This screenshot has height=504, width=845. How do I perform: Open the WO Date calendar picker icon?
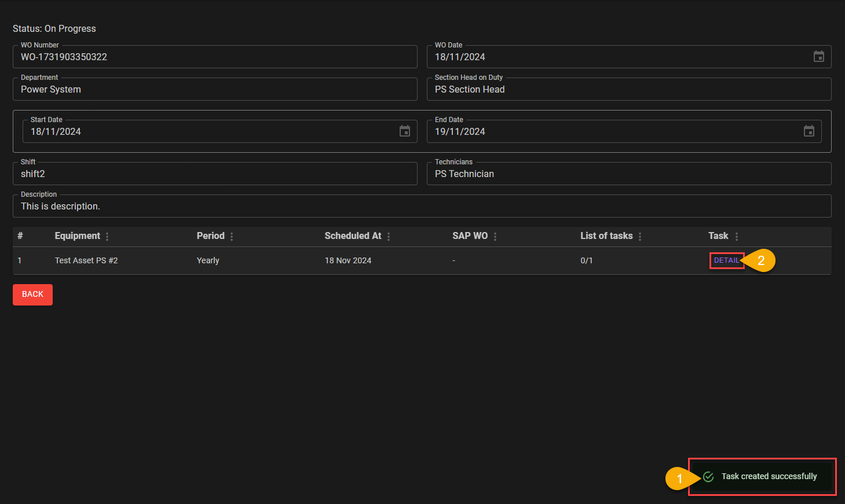point(818,57)
